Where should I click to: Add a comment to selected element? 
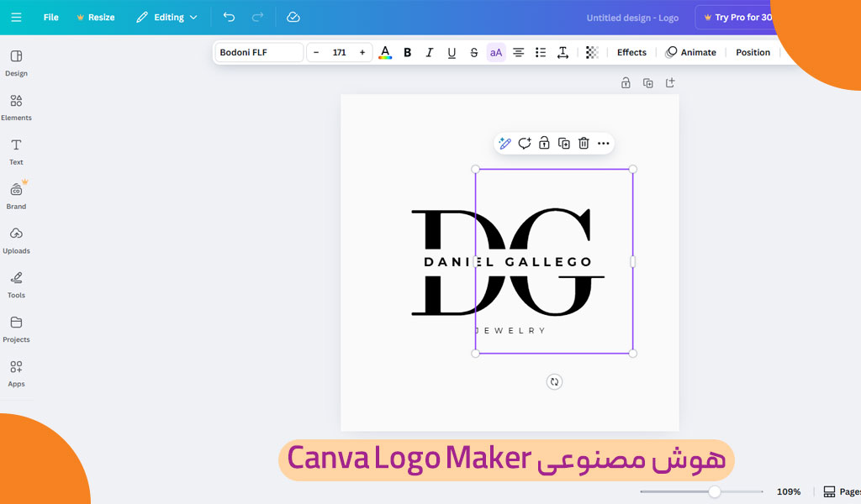click(525, 143)
